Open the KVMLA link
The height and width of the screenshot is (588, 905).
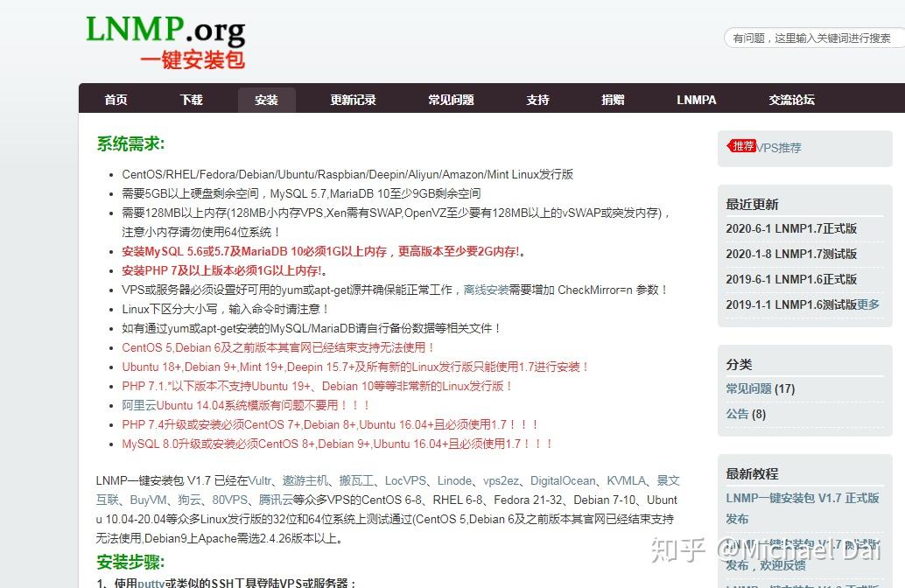[626, 480]
